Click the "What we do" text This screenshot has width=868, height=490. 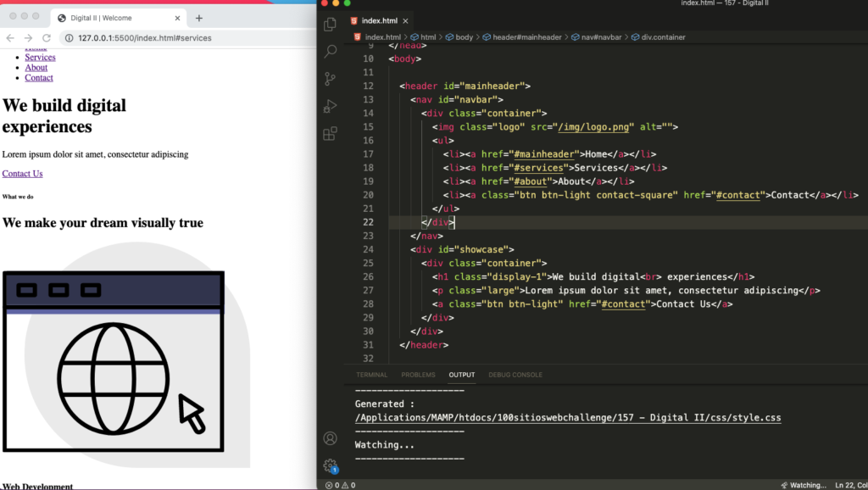tap(18, 197)
